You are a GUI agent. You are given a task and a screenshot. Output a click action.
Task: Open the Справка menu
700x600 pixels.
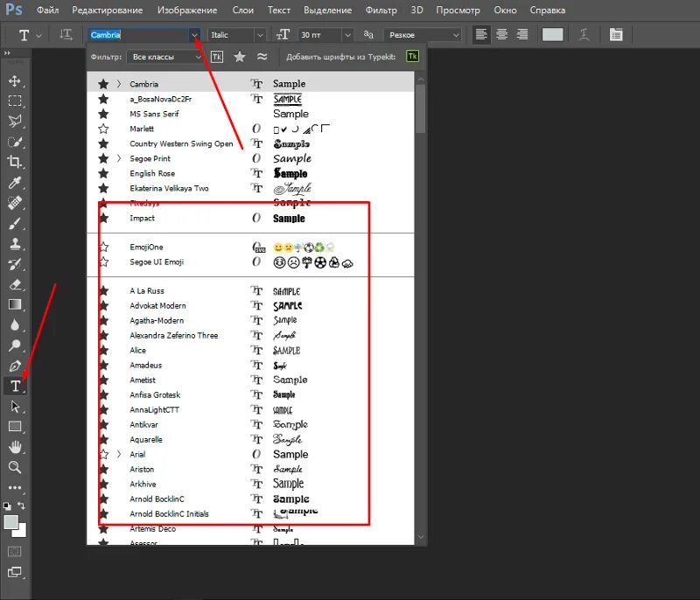point(548,10)
